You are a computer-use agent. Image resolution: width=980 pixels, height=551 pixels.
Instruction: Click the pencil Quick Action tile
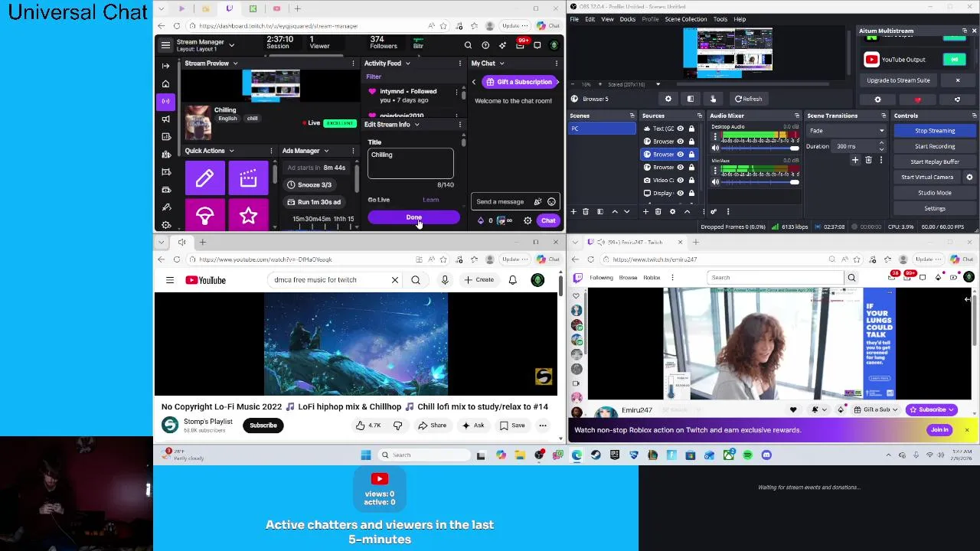[x=204, y=178]
